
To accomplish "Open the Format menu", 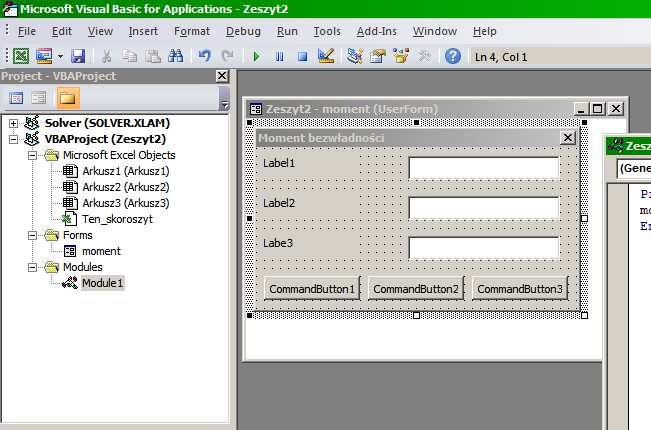I will pos(192,32).
